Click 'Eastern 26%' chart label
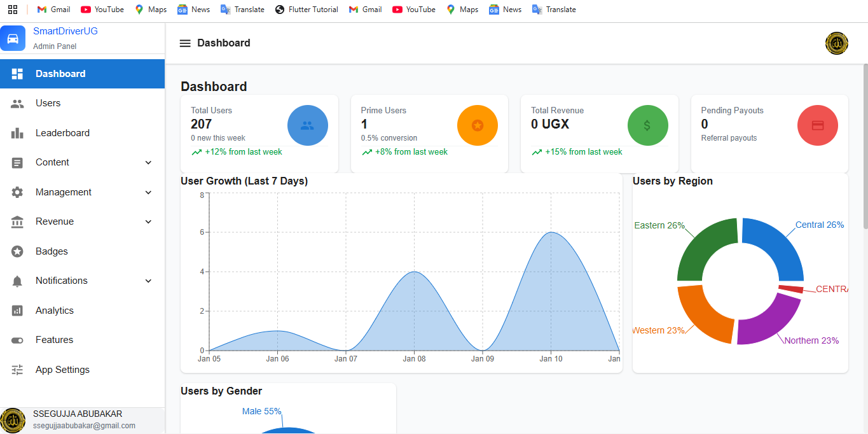 pyautogui.click(x=659, y=226)
